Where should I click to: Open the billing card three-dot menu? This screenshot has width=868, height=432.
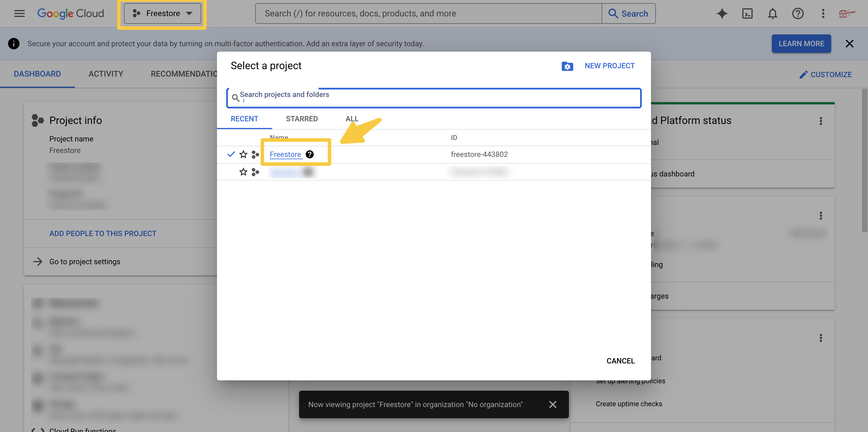tap(821, 215)
